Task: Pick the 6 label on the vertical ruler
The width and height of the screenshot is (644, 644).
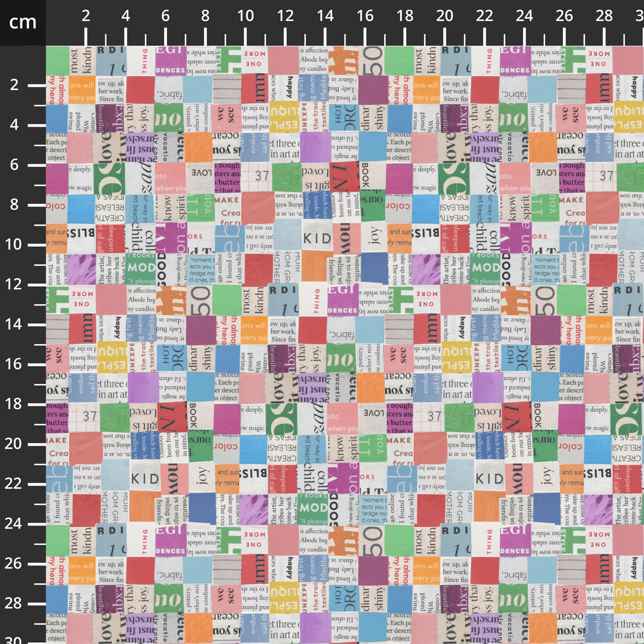Action: coord(14,165)
